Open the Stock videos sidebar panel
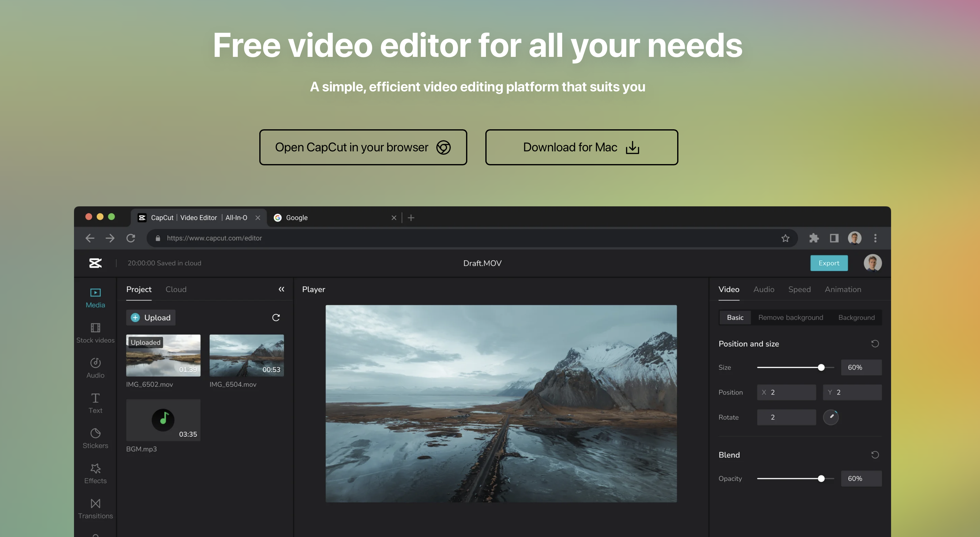 tap(95, 333)
